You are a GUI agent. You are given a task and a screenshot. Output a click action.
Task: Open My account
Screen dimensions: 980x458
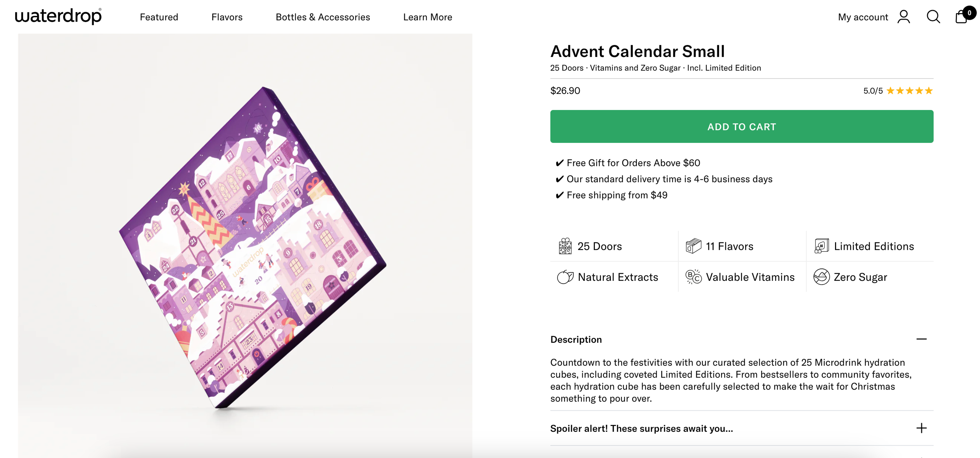pyautogui.click(x=863, y=16)
